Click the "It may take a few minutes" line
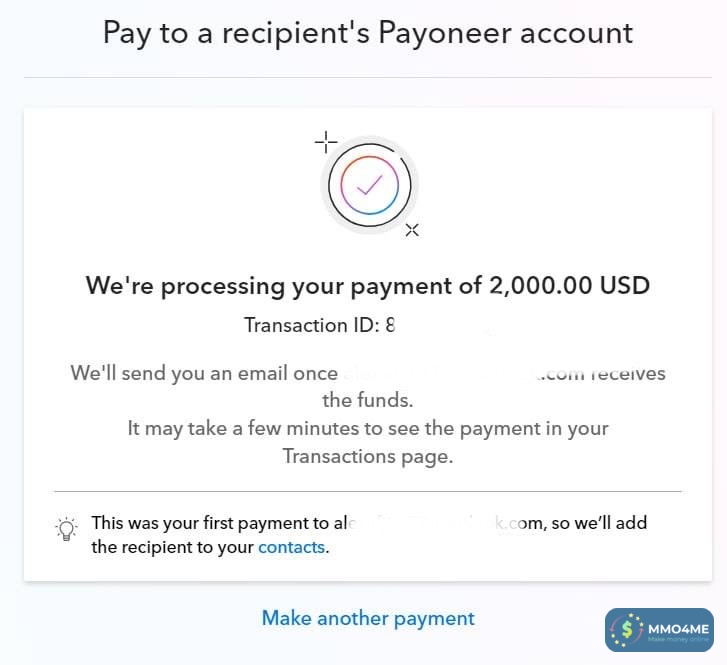The height and width of the screenshot is (665, 727). click(368, 428)
